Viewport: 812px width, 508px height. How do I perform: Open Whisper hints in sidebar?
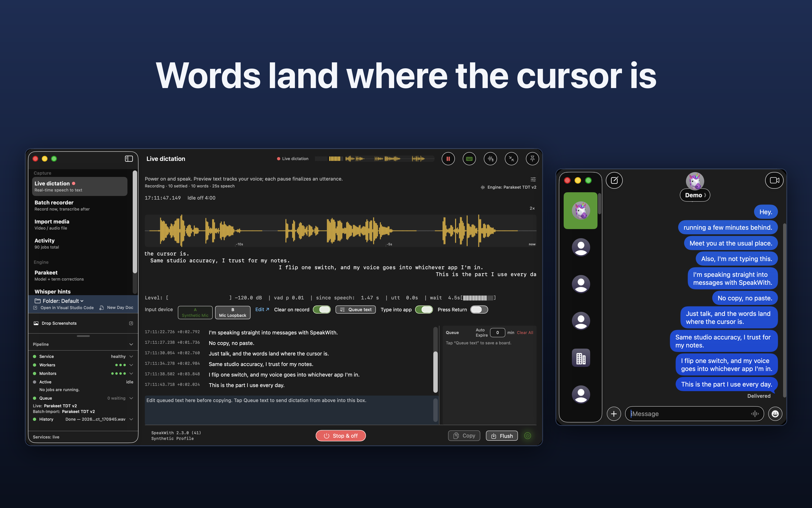pos(80,291)
